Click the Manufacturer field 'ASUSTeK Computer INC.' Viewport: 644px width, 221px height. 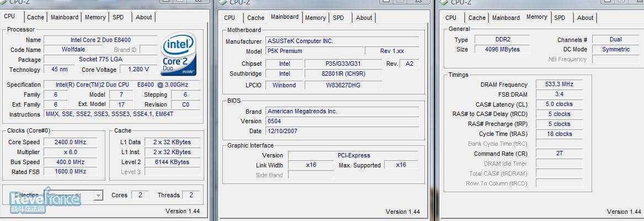tap(342, 41)
